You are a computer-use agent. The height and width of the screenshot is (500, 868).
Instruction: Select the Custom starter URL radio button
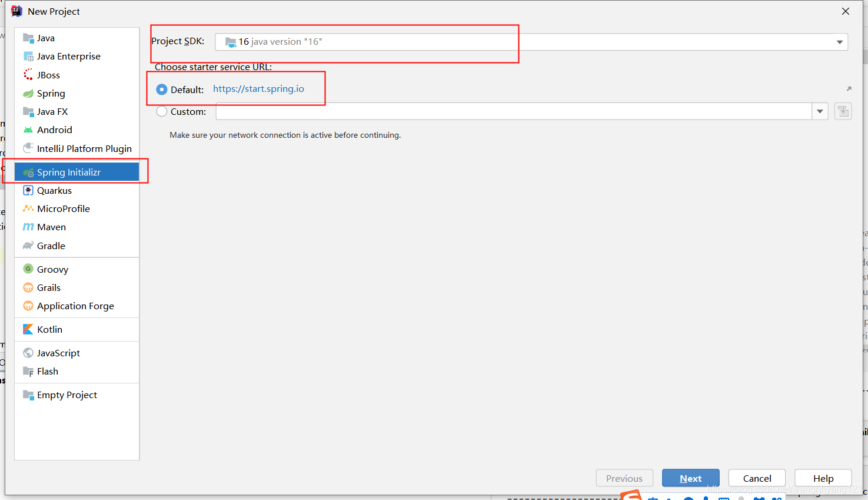point(162,111)
